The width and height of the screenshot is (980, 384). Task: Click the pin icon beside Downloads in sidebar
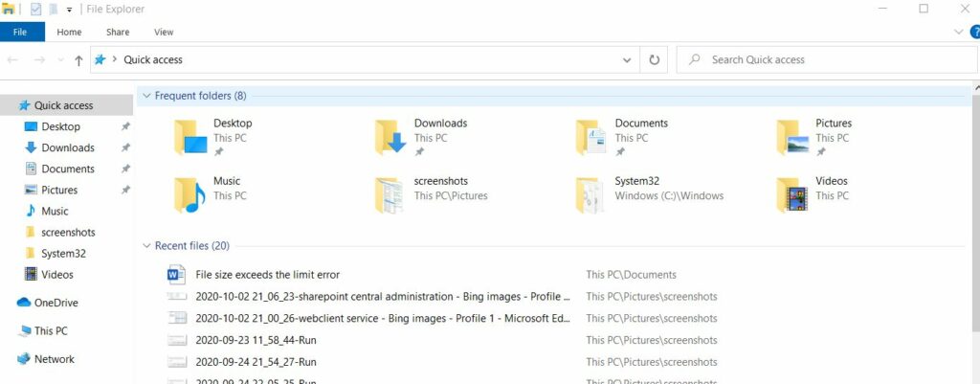[125, 147]
